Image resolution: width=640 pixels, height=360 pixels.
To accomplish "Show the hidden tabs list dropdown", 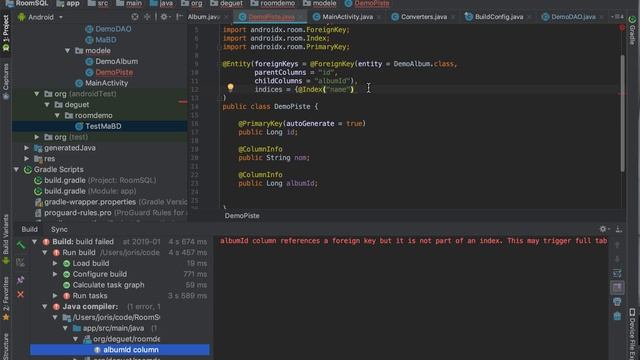I will (617, 17).
